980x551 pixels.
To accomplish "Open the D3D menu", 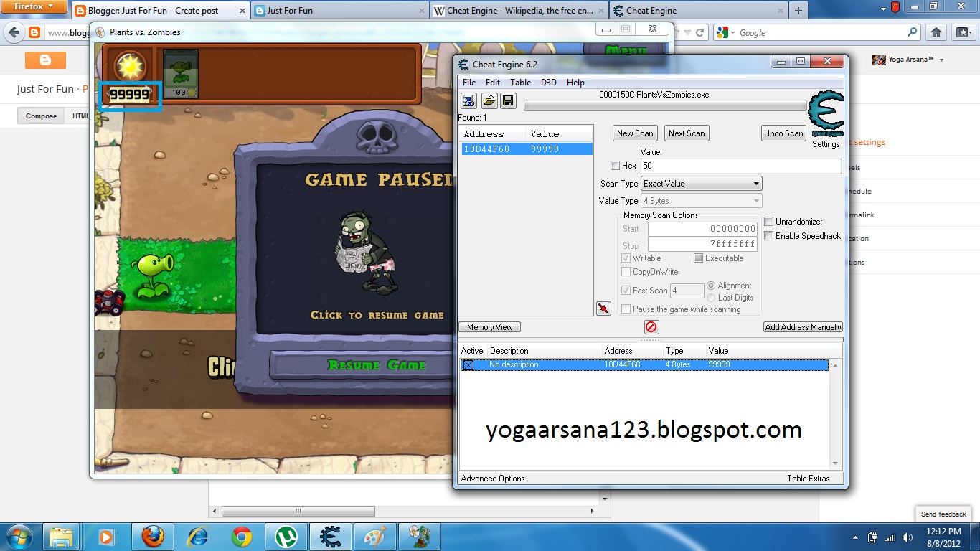I will [x=549, y=83].
